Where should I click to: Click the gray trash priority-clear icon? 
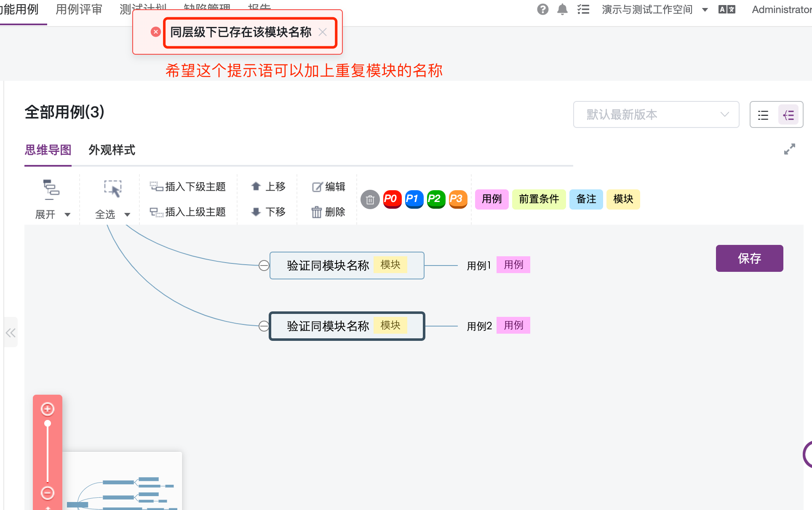(370, 199)
